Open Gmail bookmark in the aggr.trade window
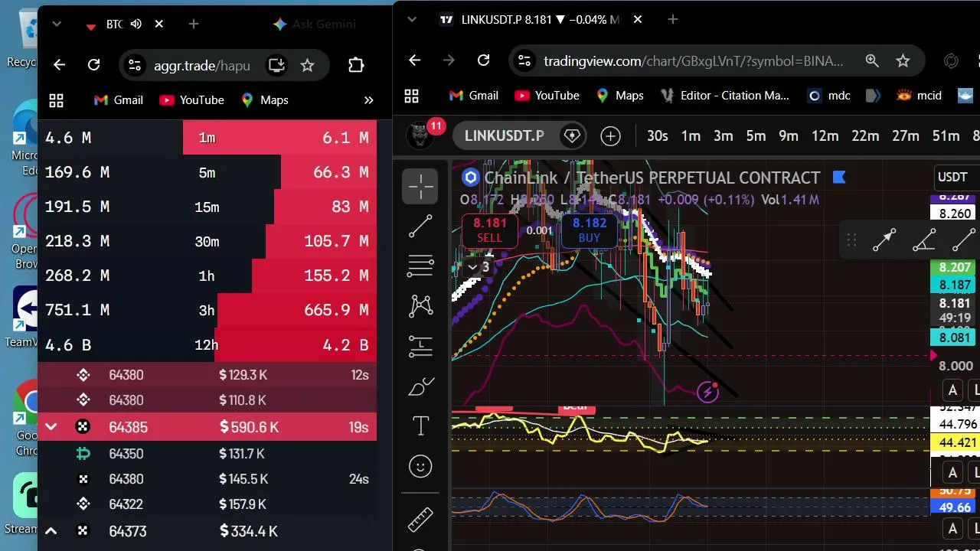 [x=119, y=100]
